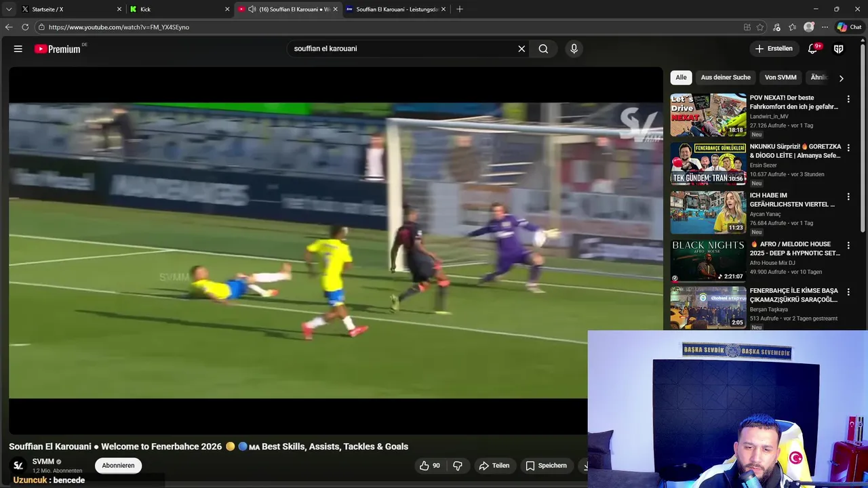Open the SVMM channel avatar
Screen dimensions: 868x488
pos(18,466)
